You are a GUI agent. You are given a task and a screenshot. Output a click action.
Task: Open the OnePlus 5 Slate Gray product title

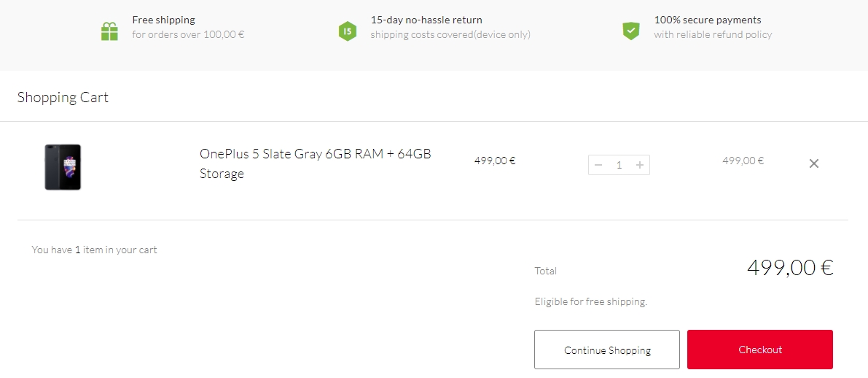pyautogui.click(x=315, y=163)
